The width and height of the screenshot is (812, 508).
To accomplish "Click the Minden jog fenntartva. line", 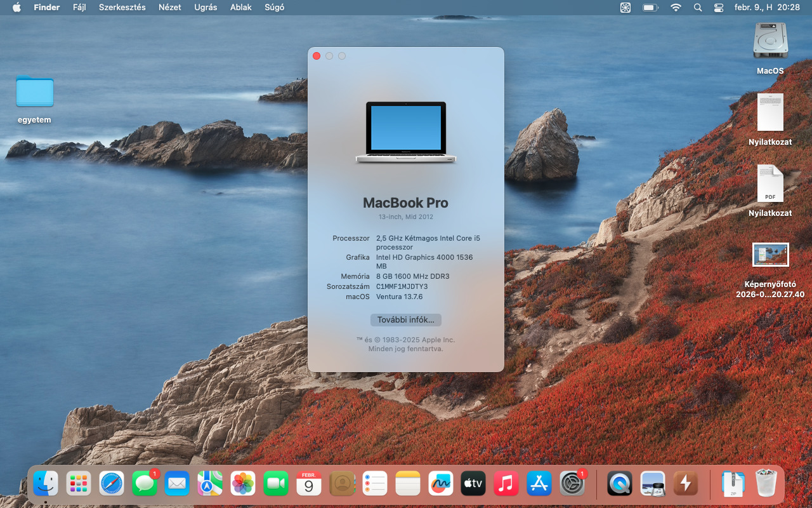I will pyautogui.click(x=406, y=349).
